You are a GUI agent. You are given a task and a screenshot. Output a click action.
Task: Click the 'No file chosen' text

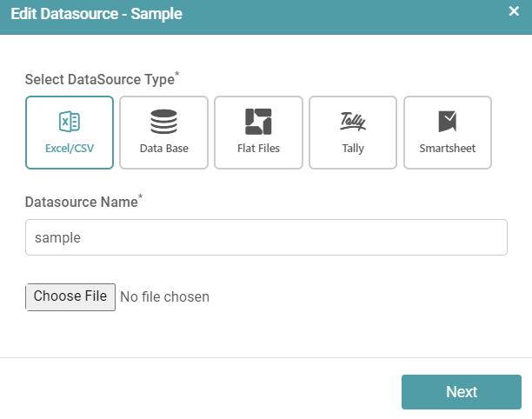pos(164,297)
